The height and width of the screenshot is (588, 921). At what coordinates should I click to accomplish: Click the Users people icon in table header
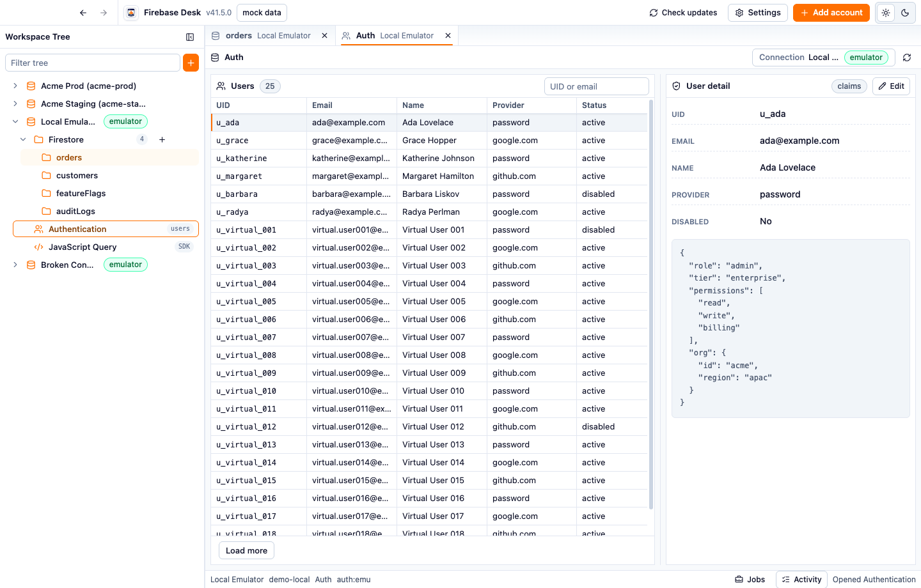tap(221, 86)
